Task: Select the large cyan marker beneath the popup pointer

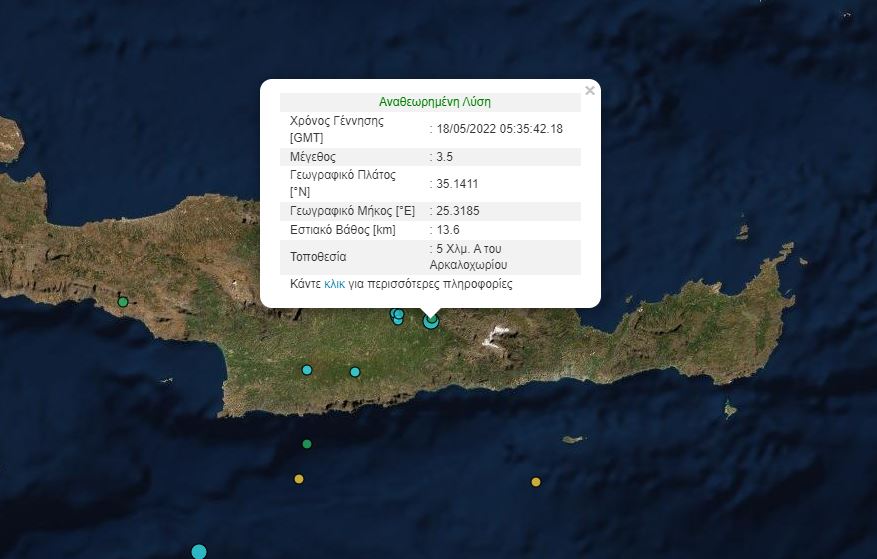Action: tap(431, 321)
